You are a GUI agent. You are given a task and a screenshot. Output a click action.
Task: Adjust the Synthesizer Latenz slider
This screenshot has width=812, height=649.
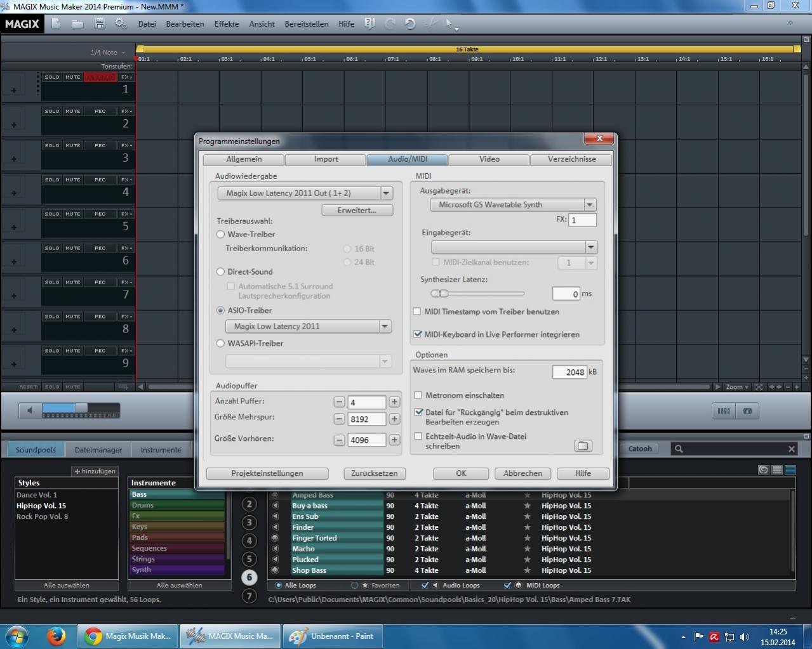pyautogui.click(x=439, y=293)
